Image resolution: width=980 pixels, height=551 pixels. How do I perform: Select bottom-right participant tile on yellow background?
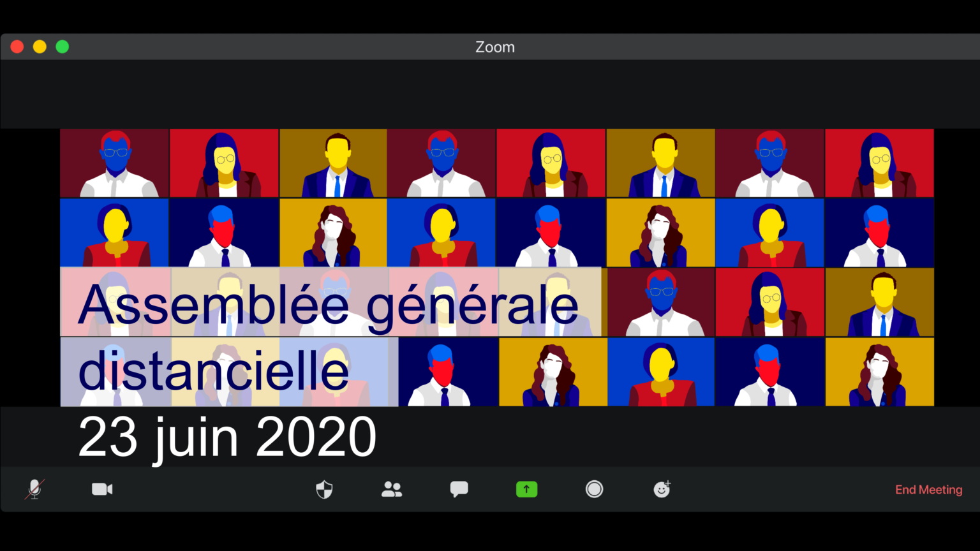[x=879, y=372]
